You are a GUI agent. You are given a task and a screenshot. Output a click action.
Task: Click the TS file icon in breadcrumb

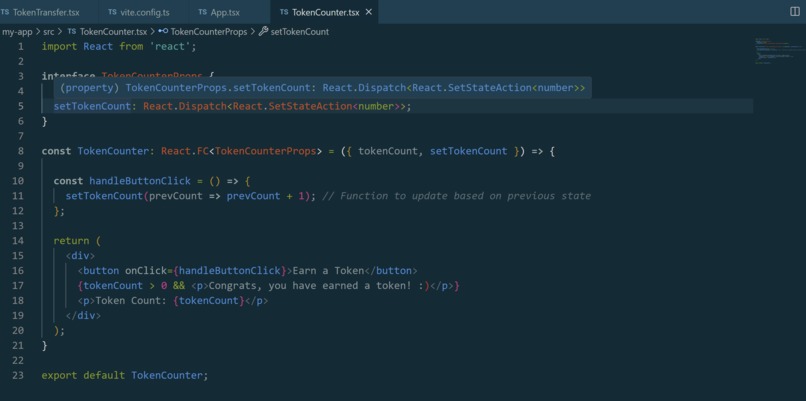coord(72,31)
